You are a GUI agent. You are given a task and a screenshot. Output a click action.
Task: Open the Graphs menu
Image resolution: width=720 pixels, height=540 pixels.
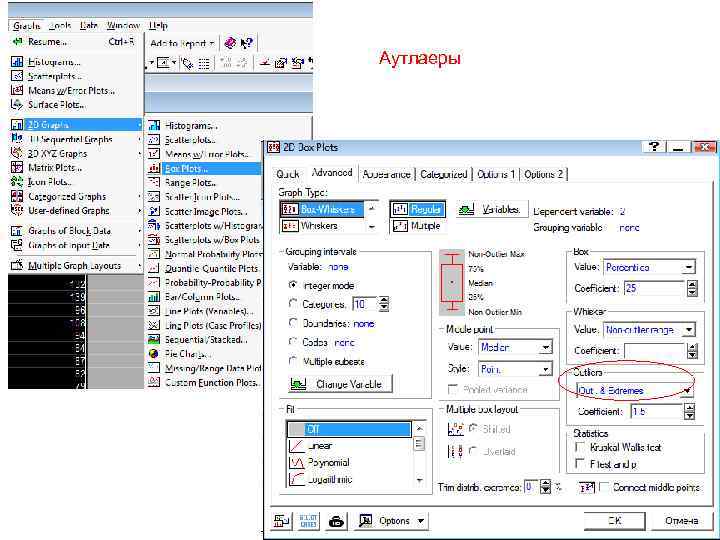pyautogui.click(x=26, y=26)
